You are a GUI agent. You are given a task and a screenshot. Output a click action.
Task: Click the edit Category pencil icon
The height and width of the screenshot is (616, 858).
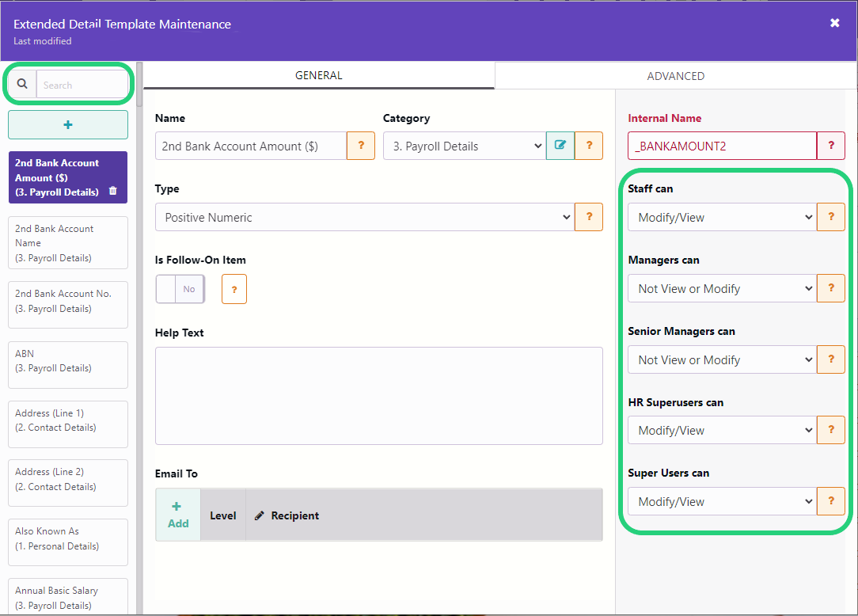(x=560, y=146)
